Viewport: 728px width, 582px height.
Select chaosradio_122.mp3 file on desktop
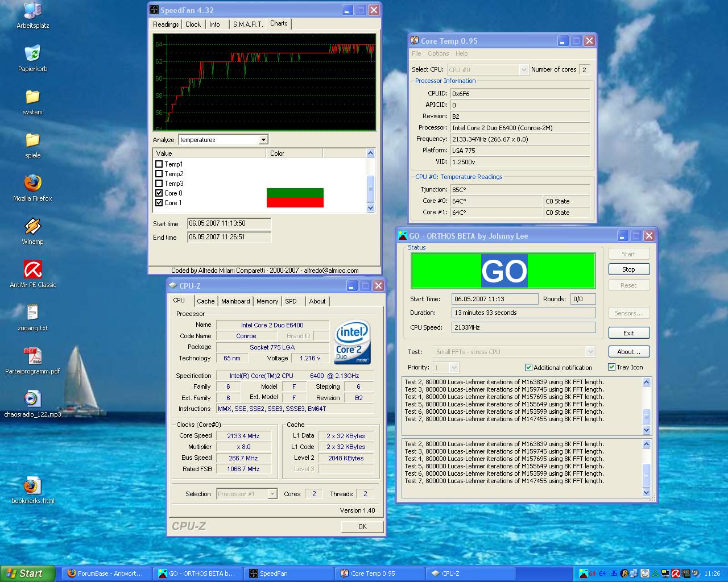(x=32, y=404)
